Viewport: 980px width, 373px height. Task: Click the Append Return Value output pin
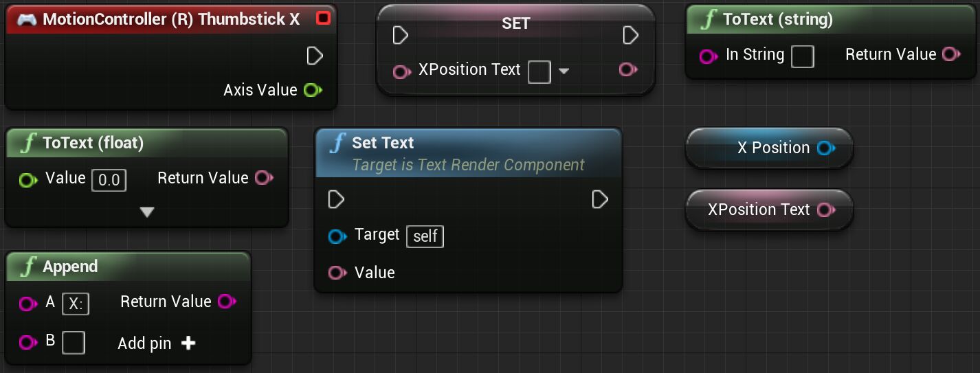point(226,302)
